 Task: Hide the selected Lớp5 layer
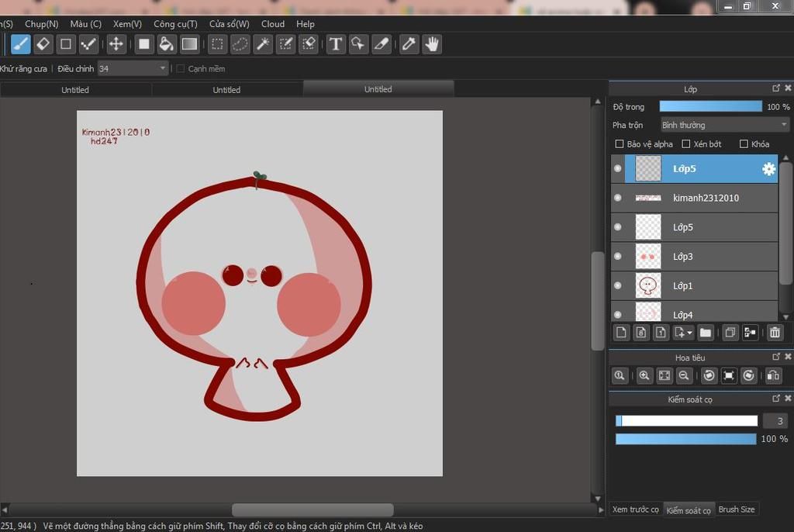618,168
